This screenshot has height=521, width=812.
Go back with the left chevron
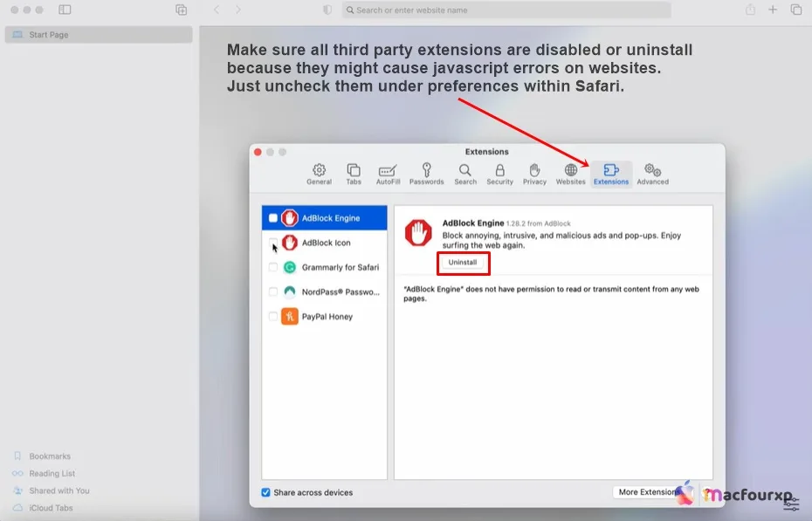[x=217, y=10]
